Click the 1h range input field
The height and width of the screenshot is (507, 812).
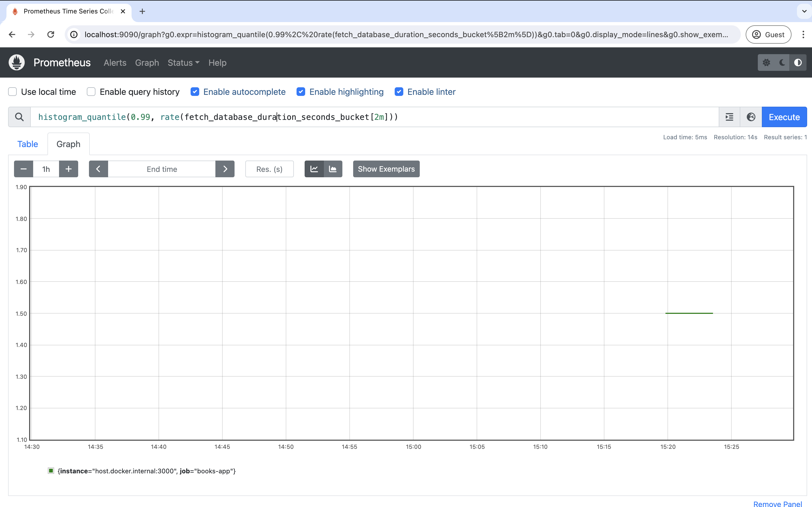[x=46, y=169]
